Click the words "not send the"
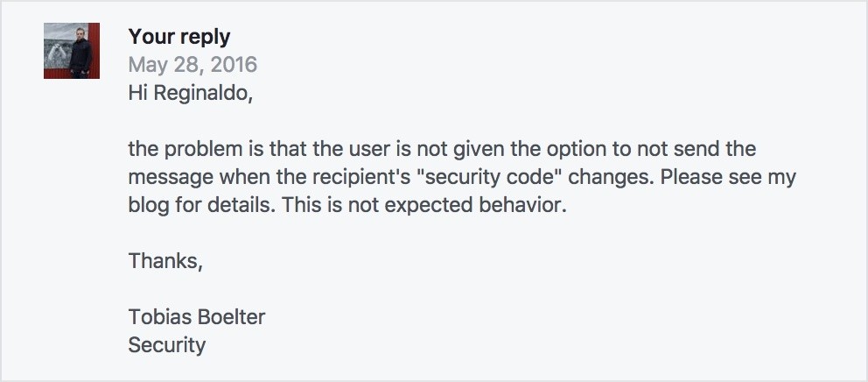The height and width of the screenshot is (382, 868). pyautogui.click(x=700, y=149)
